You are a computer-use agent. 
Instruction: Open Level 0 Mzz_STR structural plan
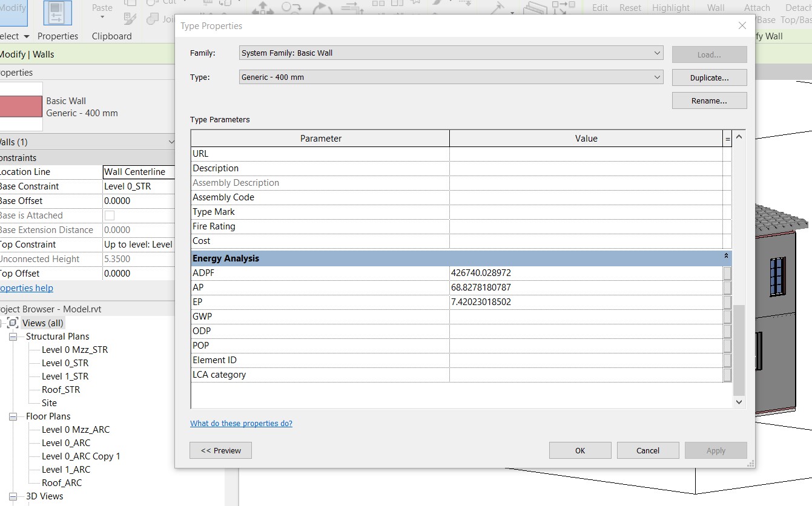coord(74,350)
